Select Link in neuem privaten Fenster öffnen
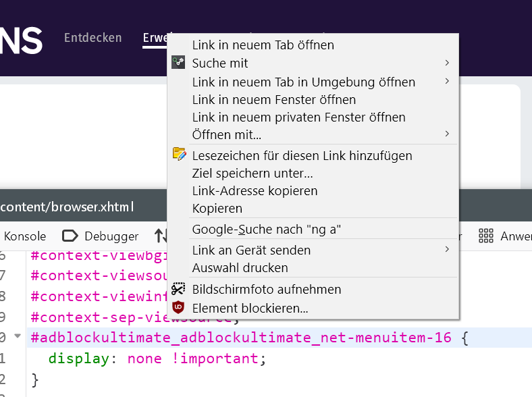 pos(298,117)
